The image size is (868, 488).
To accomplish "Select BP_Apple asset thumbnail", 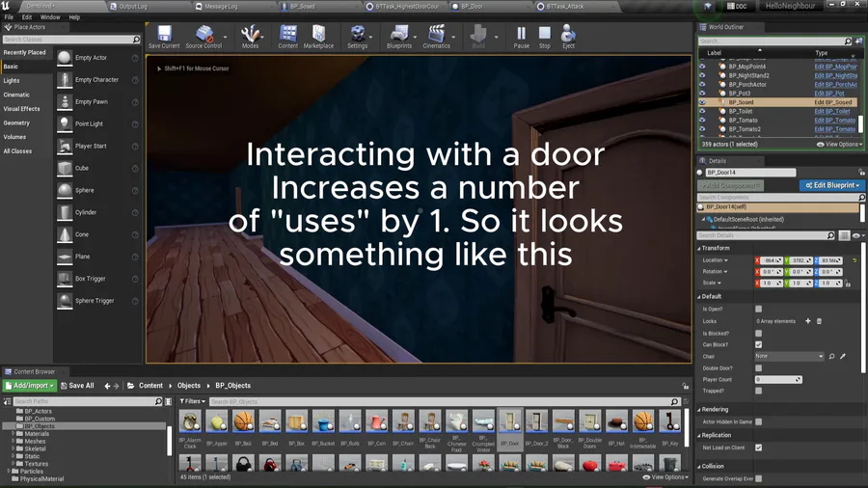I will 217,421.
